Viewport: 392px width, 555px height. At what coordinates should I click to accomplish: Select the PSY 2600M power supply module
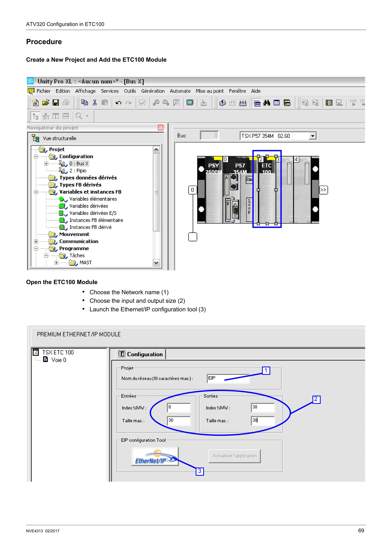(213, 190)
